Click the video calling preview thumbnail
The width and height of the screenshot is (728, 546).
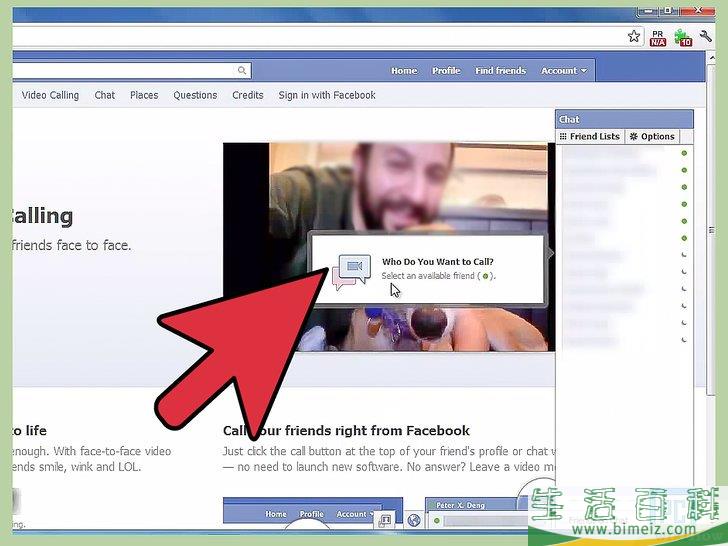pos(389,247)
